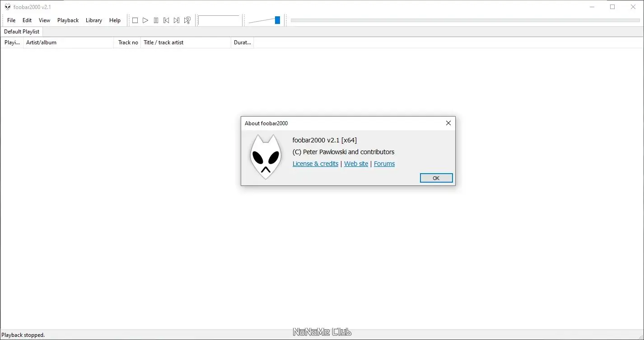Stop playback using the Stop toolbar button
The image size is (644, 340).
tap(135, 20)
